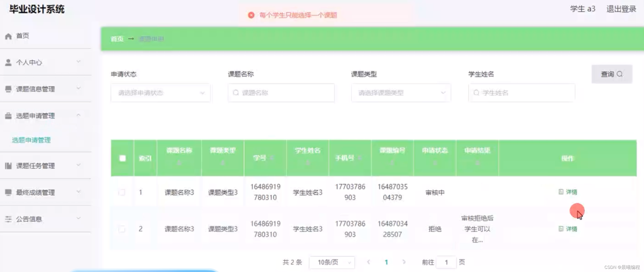Sort by 课题类型 column sort icon
The height and width of the screenshot is (272, 644).
coord(223,163)
